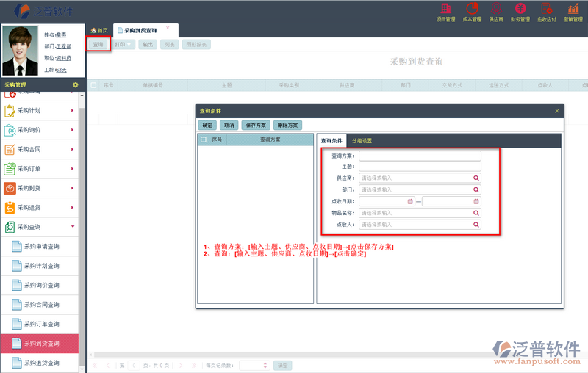Click the 列表 toolbar button
The height and width of the screenshot is (373, 588).
click(x=170, y=45)
